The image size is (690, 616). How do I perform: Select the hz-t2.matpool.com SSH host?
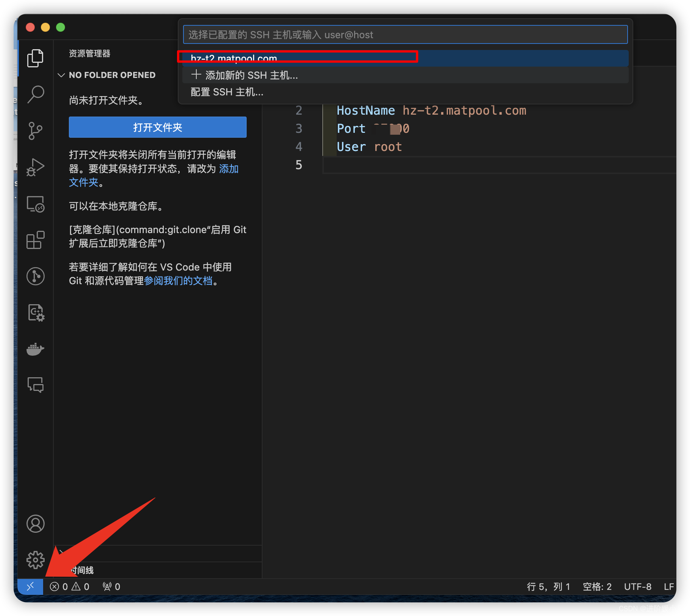click(405, 58)
